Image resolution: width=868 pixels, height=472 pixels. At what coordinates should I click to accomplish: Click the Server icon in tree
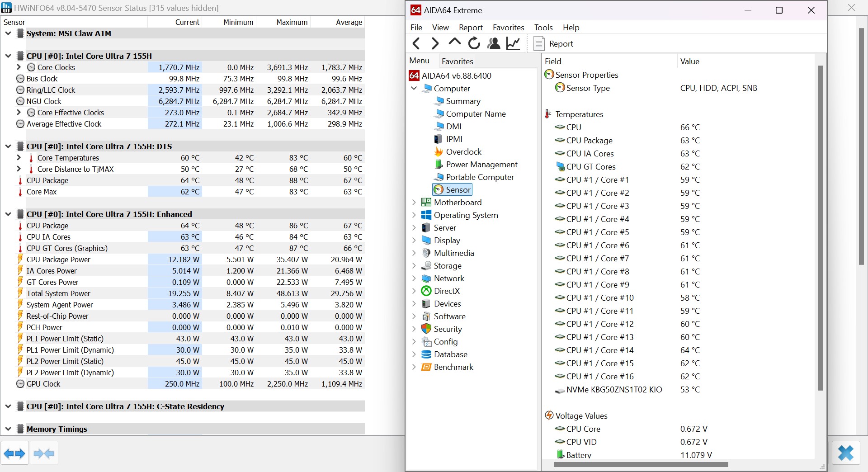pos(426,228)
